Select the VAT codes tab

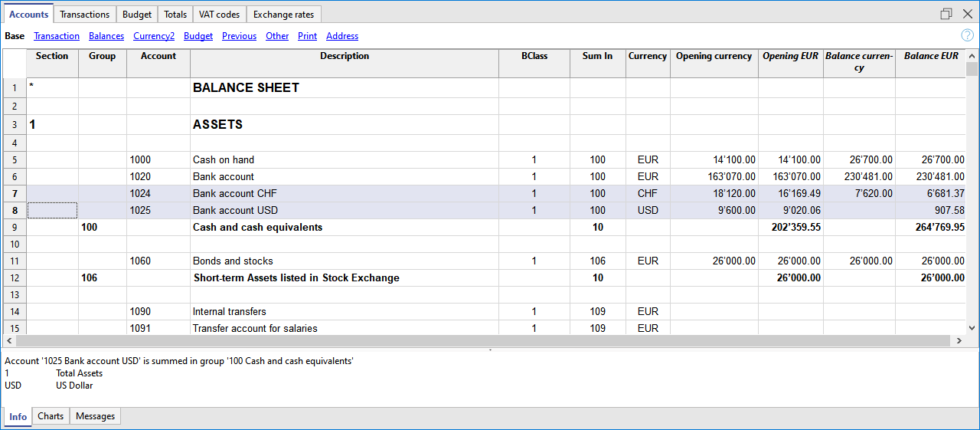click(219, 15)
